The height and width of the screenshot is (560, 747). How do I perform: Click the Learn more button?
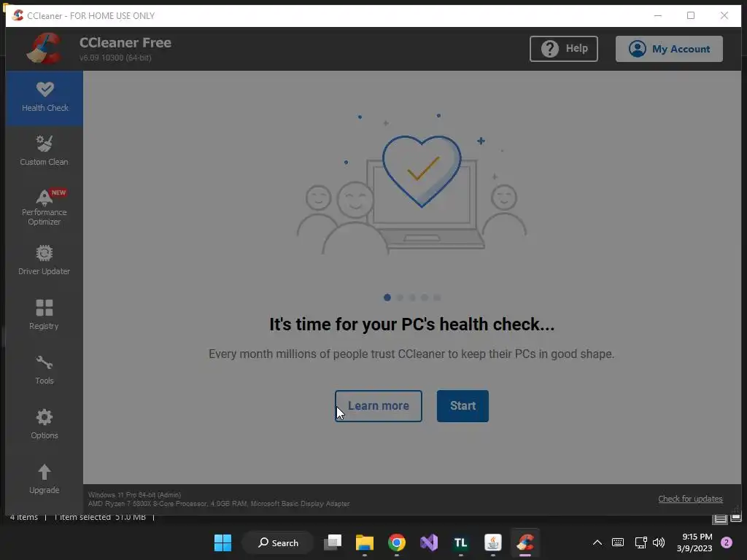click(379, 405)
